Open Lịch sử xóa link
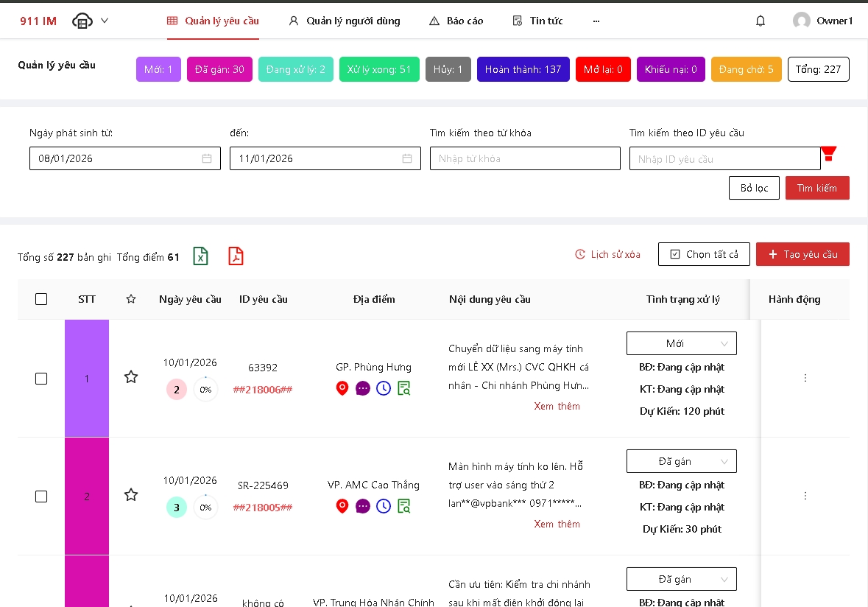Image resolution: width=868 pixels, height=607 pixels. tap(608, 254)
